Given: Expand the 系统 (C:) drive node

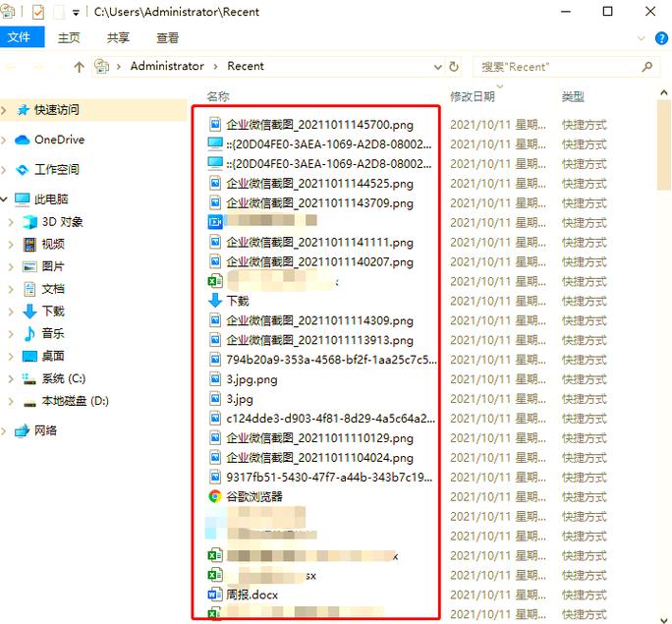Looking at the screenshot, I should 11,378.
